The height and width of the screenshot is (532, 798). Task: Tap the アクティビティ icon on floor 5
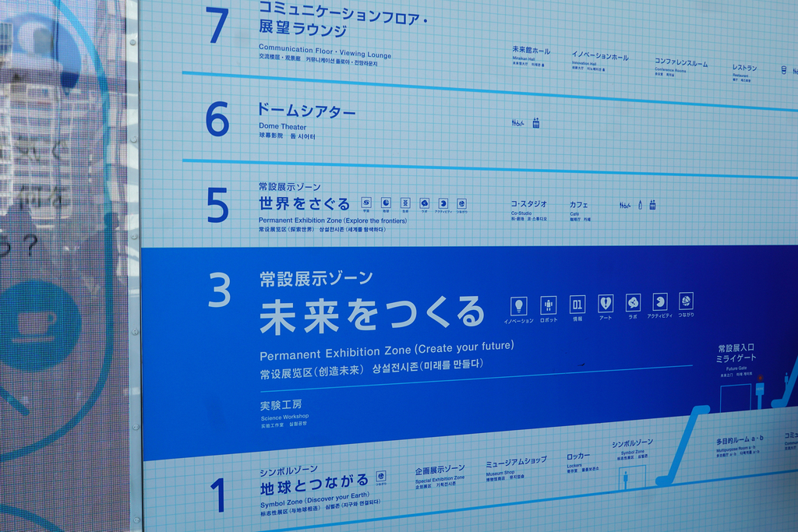point(443,203)
